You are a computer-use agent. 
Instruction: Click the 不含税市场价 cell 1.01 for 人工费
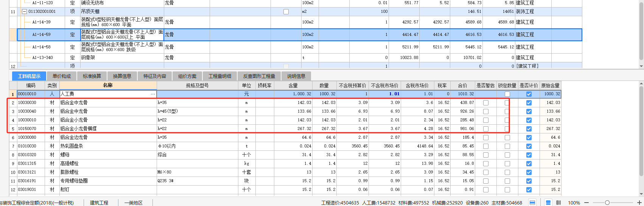pyautogui.click(x=385, y=94)
